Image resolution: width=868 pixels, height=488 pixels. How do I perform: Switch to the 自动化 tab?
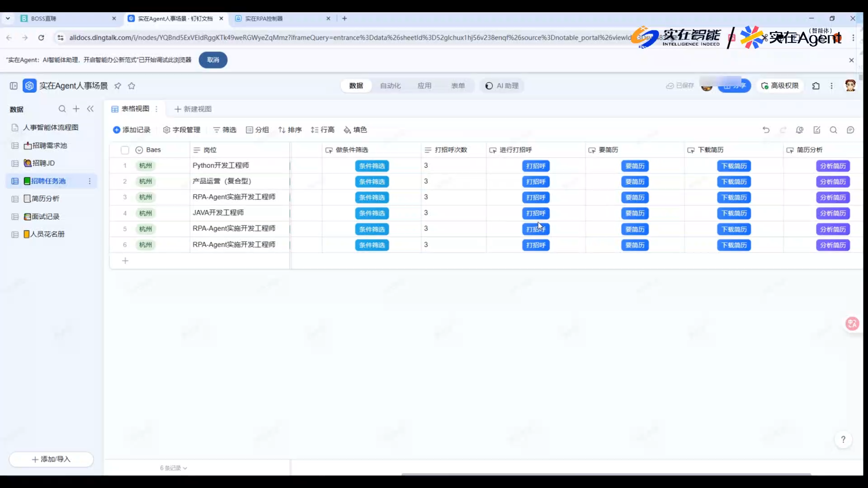pyautogui.click(x=390, y=86)
